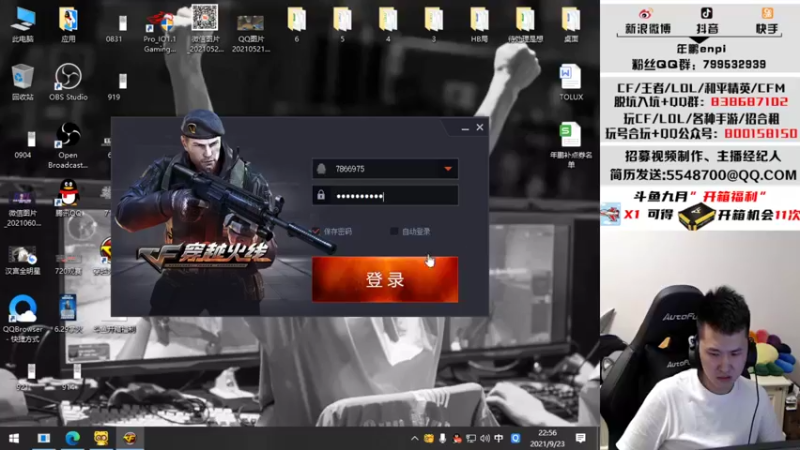Viewport: 800px width, 450px height.
Task: Click the email text 5548700@QQ.COM
Action: [x=734, y=175]
